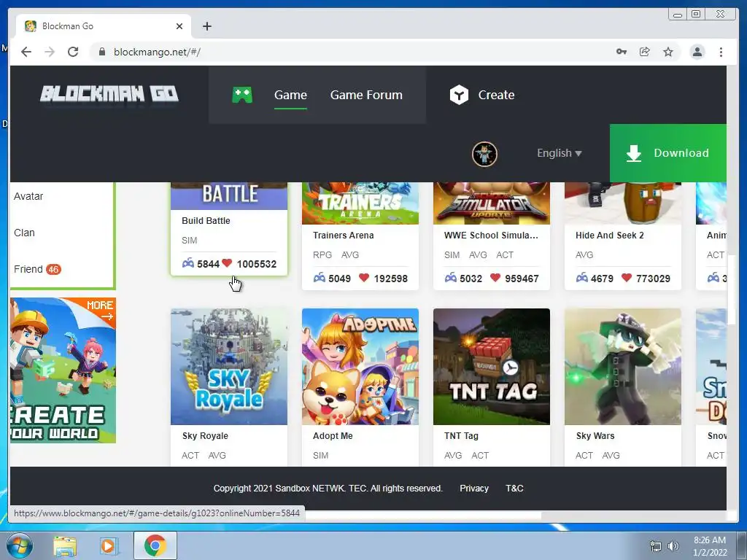This screenshot has height=560, width=747.
Task: Click TNT Tag title text
Action: [x=461, y=436]
